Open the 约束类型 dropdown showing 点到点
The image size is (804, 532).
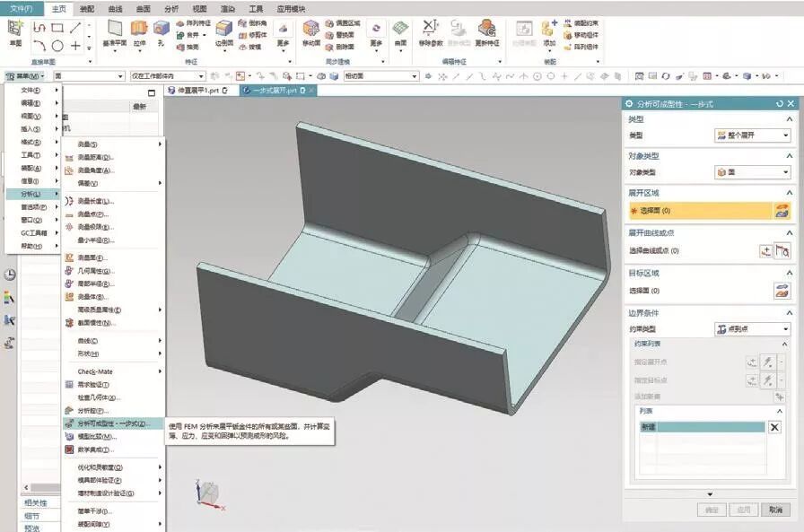(x=752, y=329)
